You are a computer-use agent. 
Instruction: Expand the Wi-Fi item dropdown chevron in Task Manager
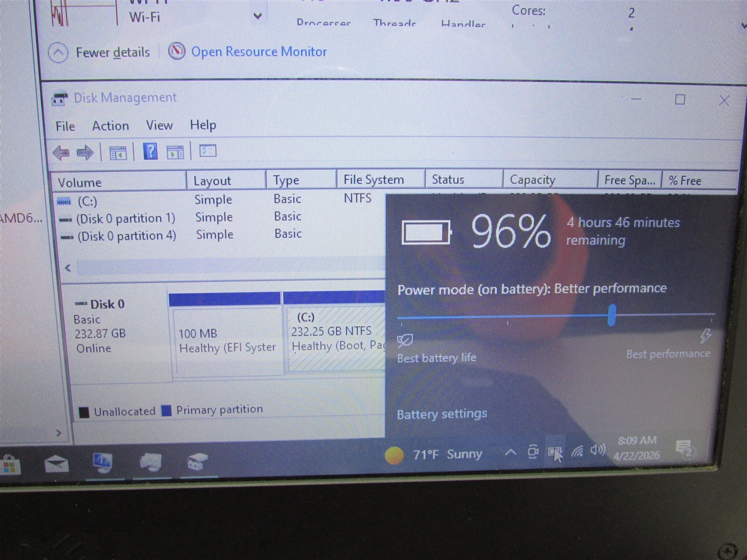(x=257, y=16)
